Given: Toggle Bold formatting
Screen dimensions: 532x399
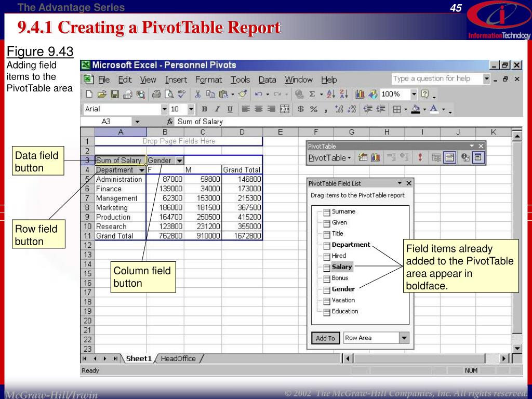Looking at the screenshot, I should tap(205, 109).
